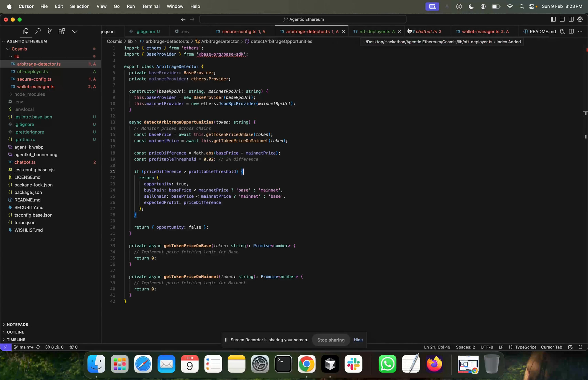588x380 pixels.
Task: Open the Search view in sidebar
Action: pyautogui.click(x=38, y=31)
